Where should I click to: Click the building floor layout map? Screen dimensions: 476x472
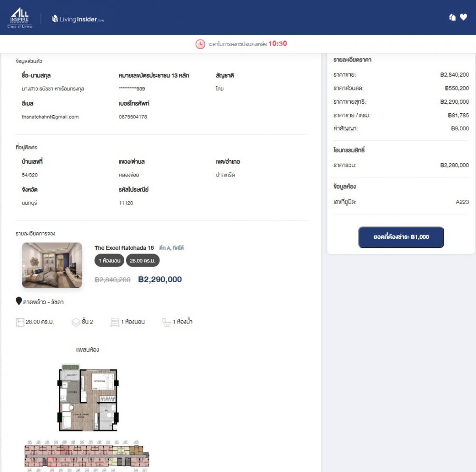pos(87,456)
